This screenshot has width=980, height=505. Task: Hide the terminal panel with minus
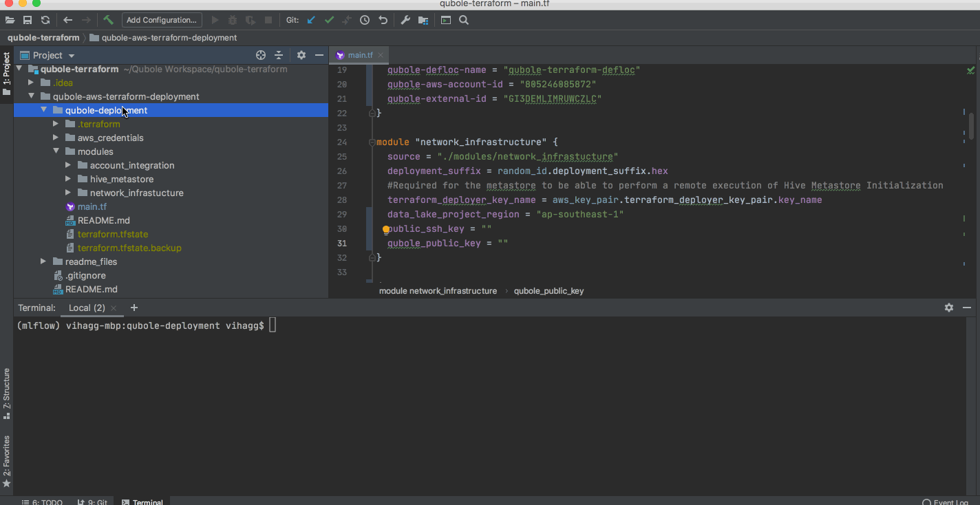point(967,308)
